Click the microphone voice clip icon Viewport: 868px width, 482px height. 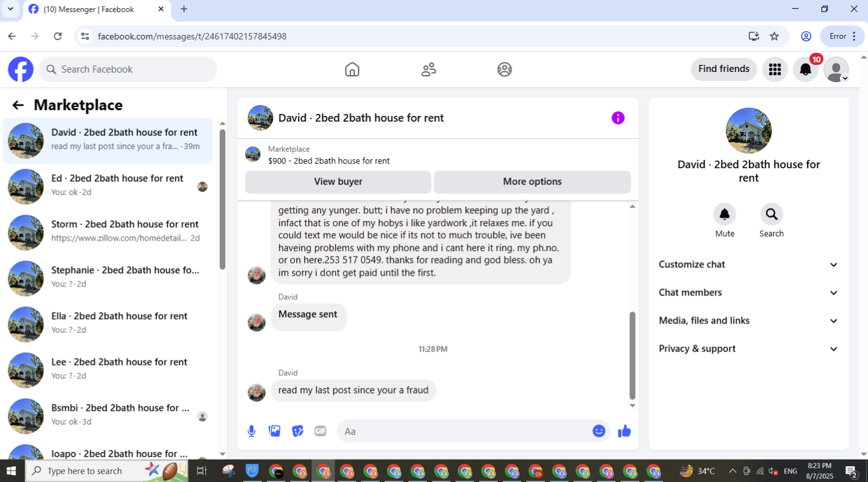pyautogui.click(x=252, y=431)
